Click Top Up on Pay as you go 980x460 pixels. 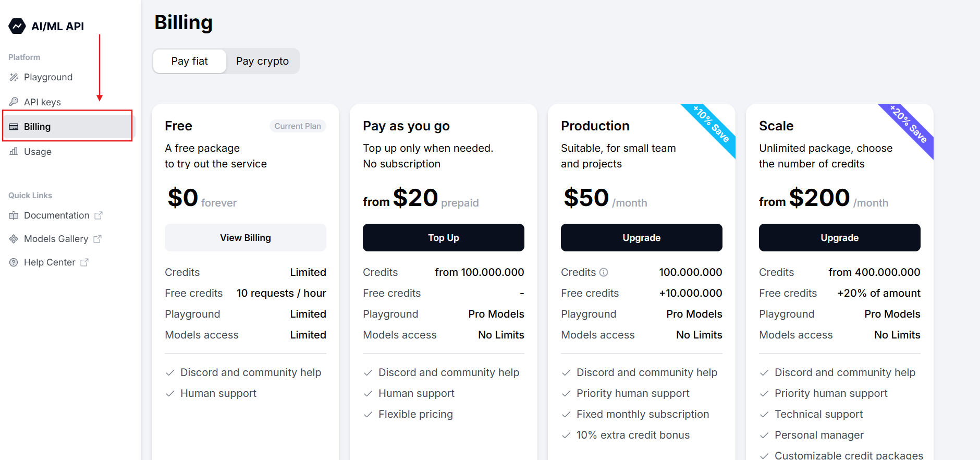tap(443, 238)
